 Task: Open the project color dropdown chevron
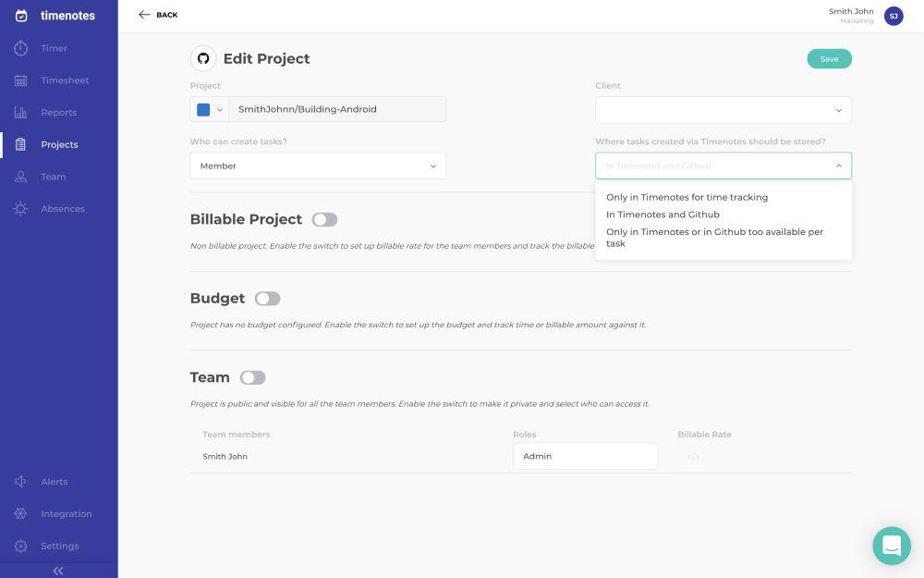(220, 110)
